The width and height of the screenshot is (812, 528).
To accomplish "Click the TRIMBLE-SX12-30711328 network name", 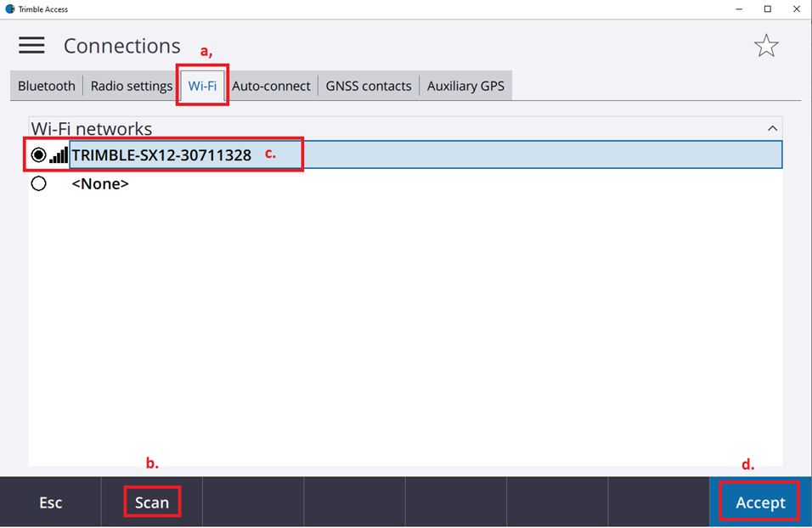I will tap(161, 155).
